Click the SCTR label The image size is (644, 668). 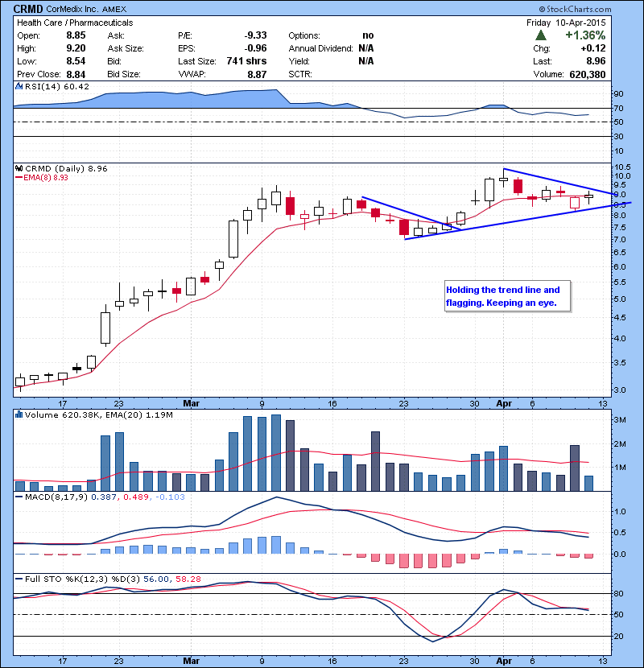(x=300, y=74)
